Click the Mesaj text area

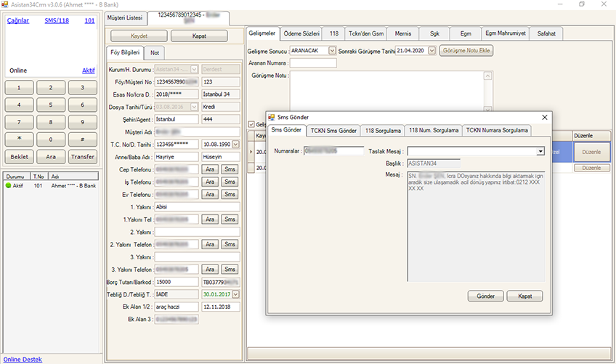point(476,227)
